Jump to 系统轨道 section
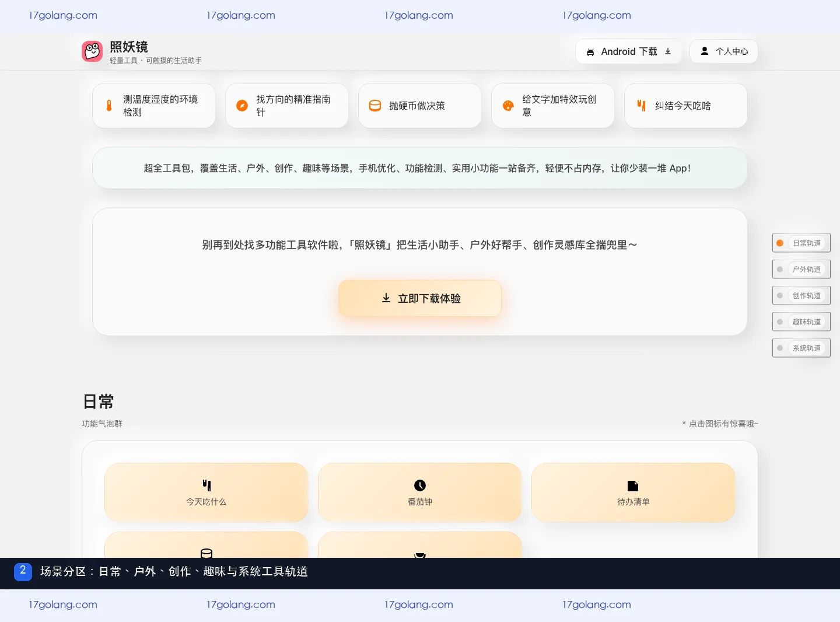This screenshot has height=622, width=840. pyautogui.click(x=801, y=348)
